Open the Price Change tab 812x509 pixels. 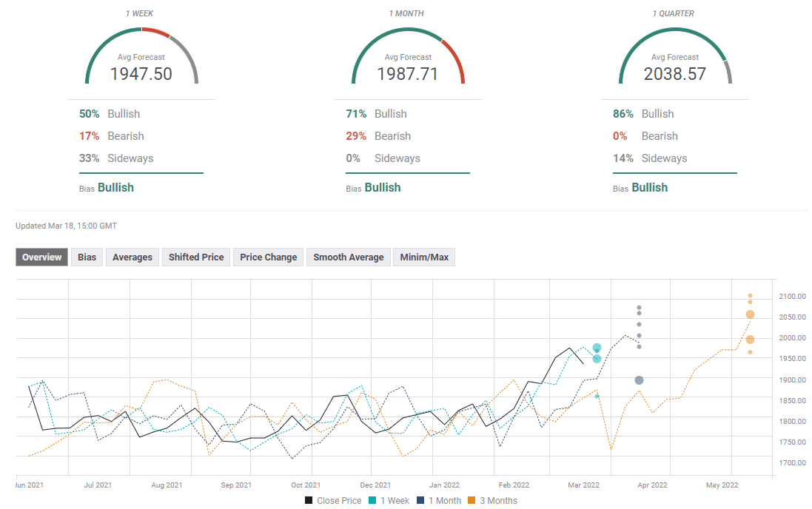[x=268, y=257]
